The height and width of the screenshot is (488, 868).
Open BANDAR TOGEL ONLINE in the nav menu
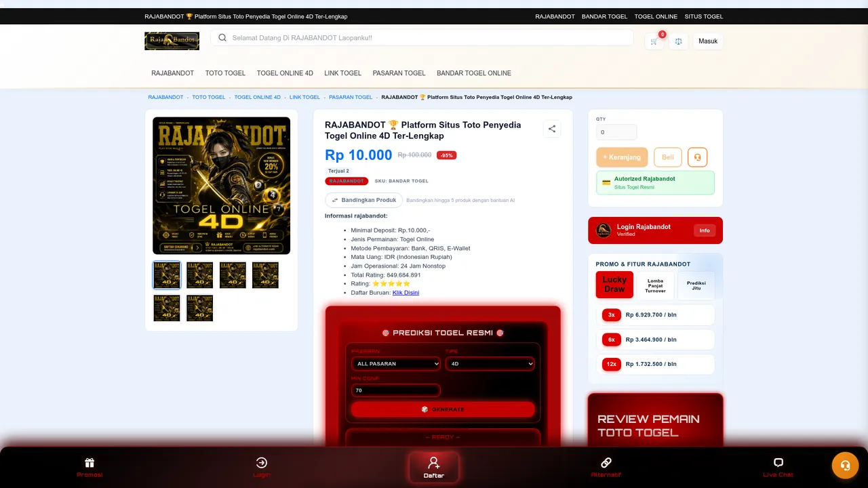pos(474,73)
